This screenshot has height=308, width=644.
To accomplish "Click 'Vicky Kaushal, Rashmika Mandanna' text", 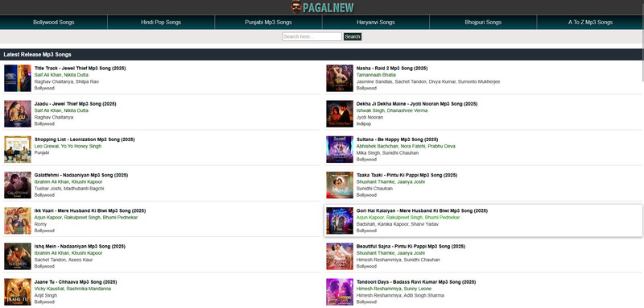I will 72,289.
